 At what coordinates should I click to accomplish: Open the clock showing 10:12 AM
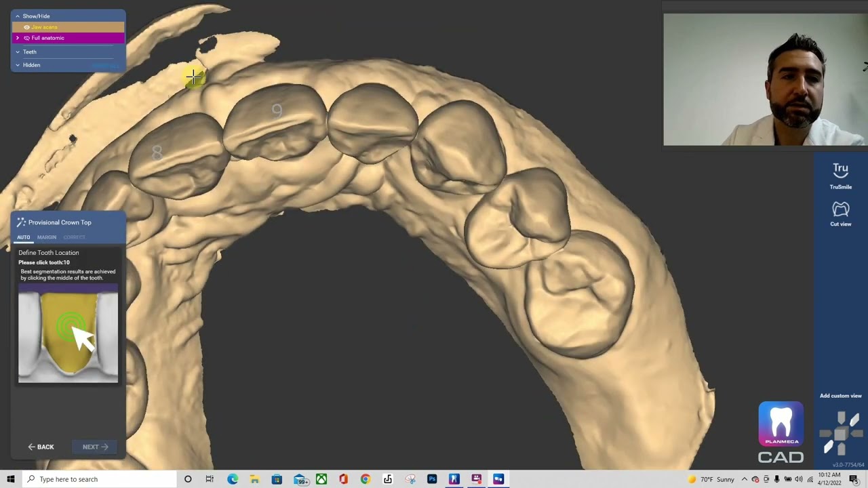click(830, 479)
